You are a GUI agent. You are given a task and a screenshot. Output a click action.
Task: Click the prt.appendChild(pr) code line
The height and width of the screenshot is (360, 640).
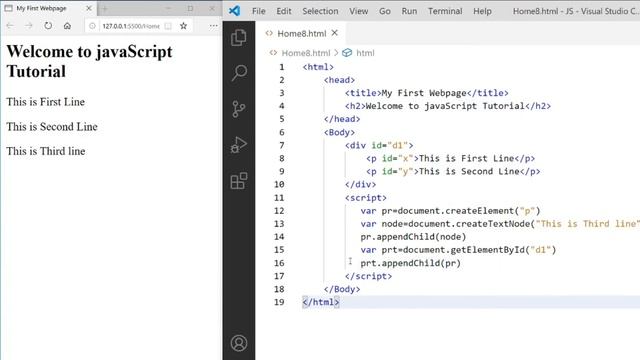click(x=410, y=263)
